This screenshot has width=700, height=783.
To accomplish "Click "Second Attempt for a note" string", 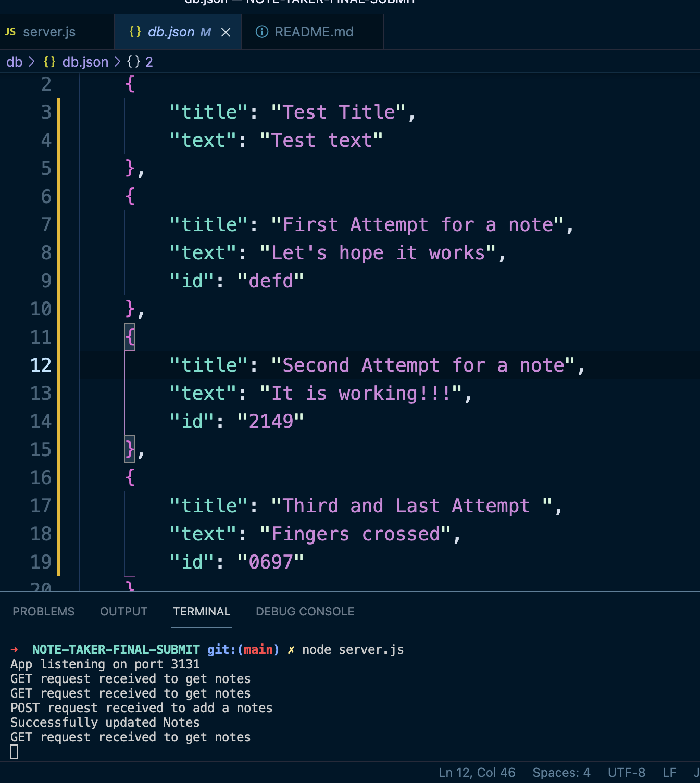I will coord(423,365).
